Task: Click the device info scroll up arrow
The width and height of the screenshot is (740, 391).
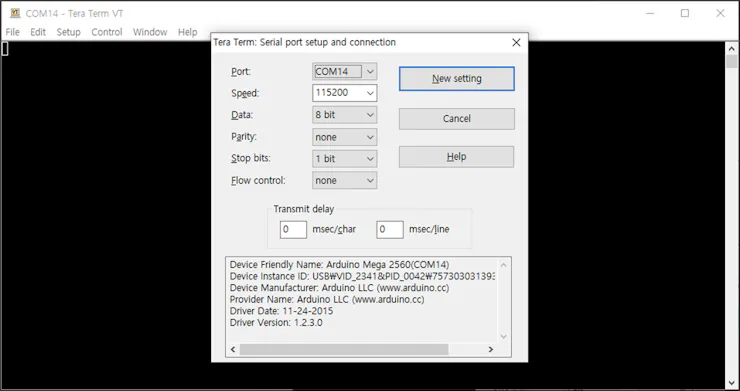Action: point(504,264)
